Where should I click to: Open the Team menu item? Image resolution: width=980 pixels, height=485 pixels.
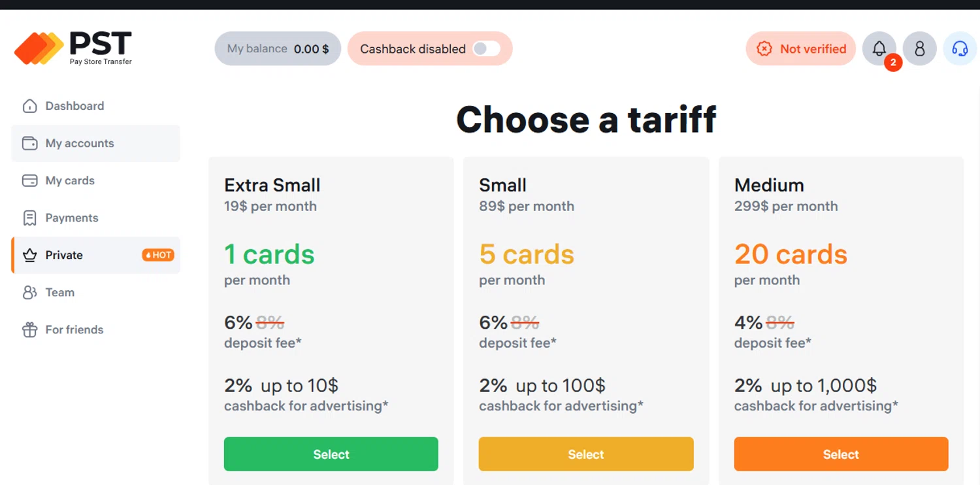point(60,292)
